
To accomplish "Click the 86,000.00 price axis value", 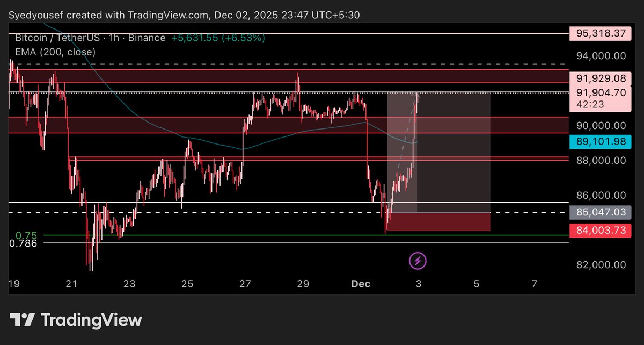I will [601, 196].
